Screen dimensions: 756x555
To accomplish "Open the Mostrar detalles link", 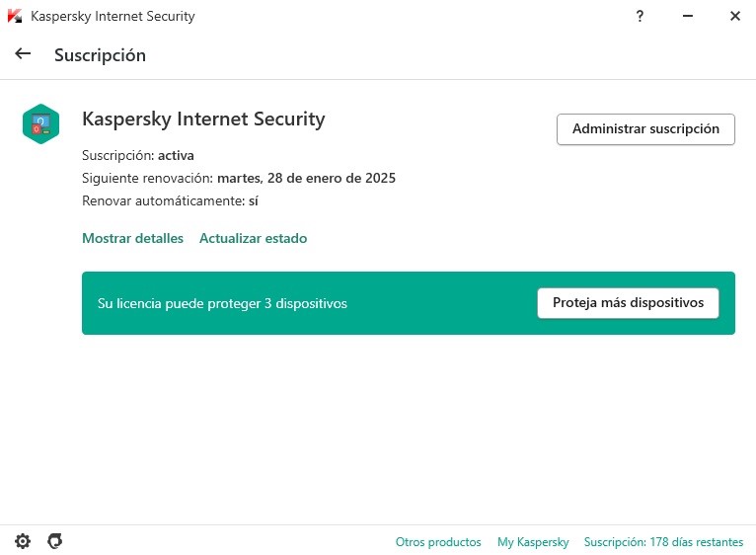I will pos(132,238).
